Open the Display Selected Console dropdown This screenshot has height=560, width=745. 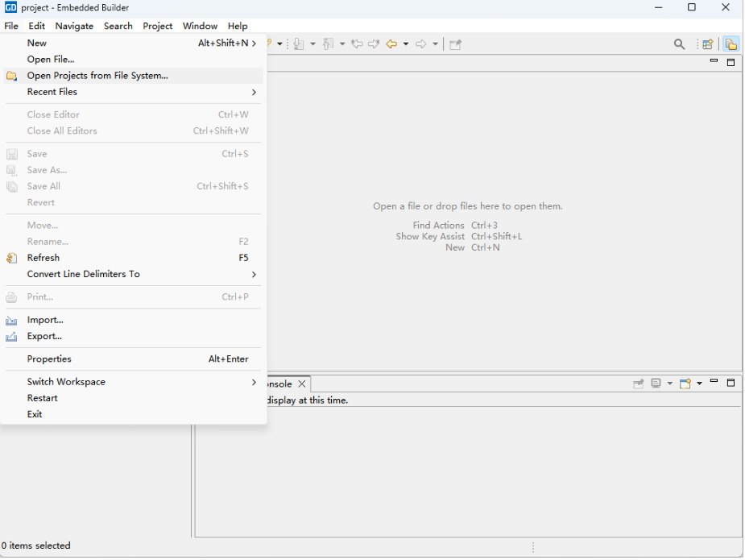tap(669, 384)
